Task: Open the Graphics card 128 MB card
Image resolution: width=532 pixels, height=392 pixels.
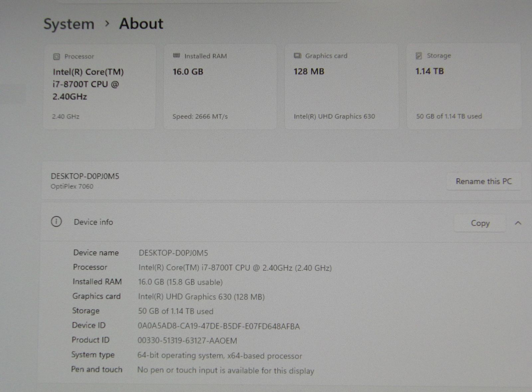Action: pyautogui.click(x=341, y=86)
